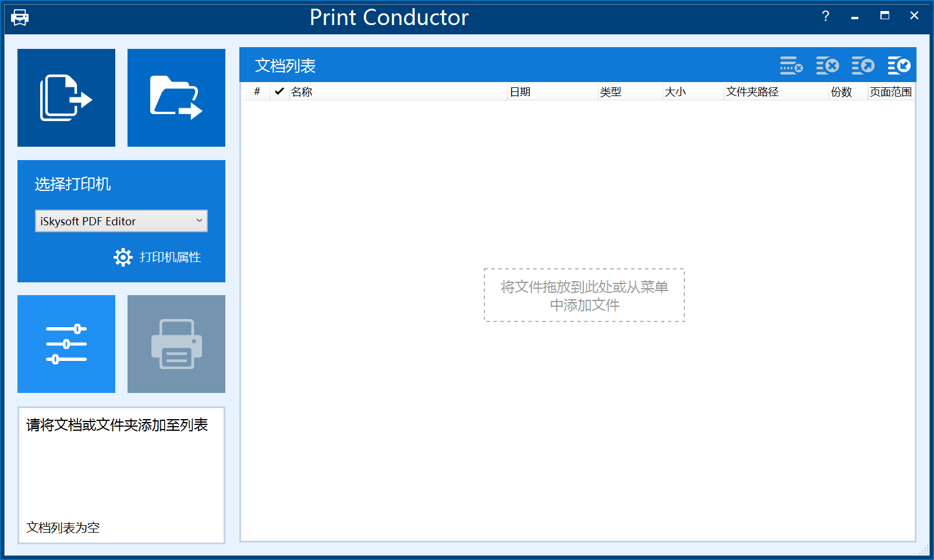The height and width of the screenshot is (560, 934).
Task: Click the 选择打印机 label
Action: coord(73,184)
